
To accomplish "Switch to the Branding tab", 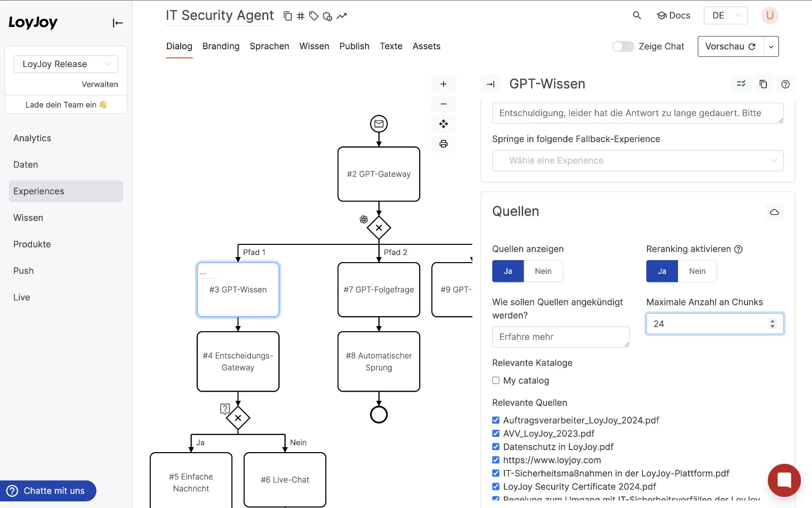I will tap(221, 46).
